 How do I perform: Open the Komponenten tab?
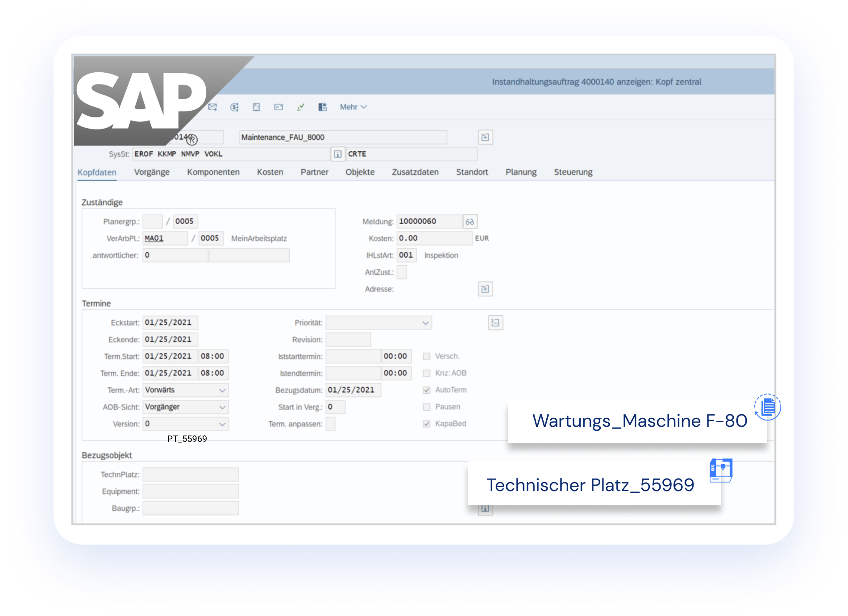coord(213,172)
